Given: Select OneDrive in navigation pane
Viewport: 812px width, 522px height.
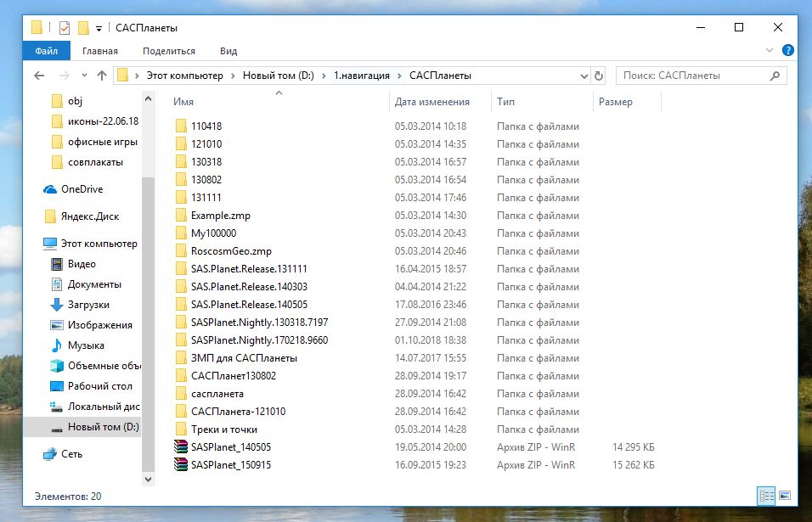Looking at the screenshot, I should click(x=82, y=189).
